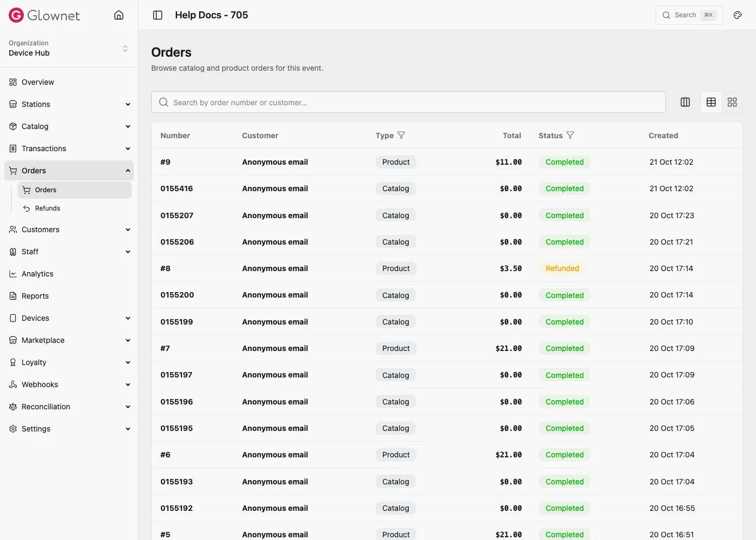Open the home icon beside Glownet
756x540 pixels.
click(x=119, y=15)
